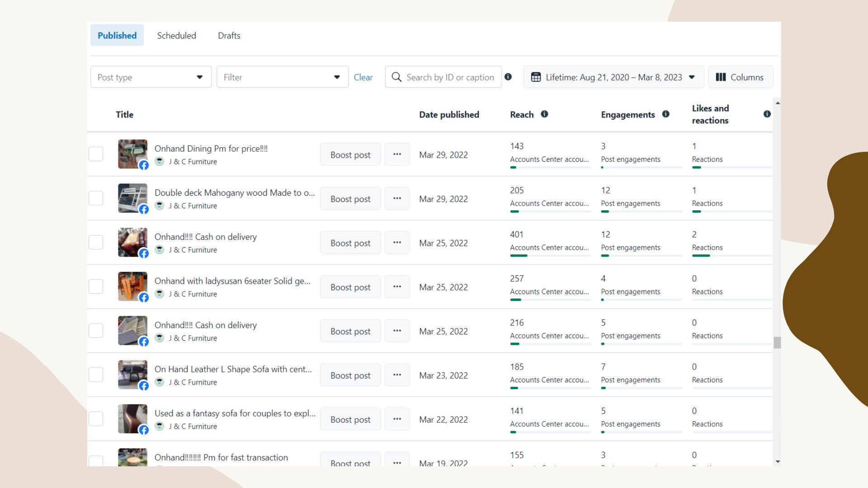
Task: Select checkbox for Onhand Dining post
Action: (x=96, y=154)
